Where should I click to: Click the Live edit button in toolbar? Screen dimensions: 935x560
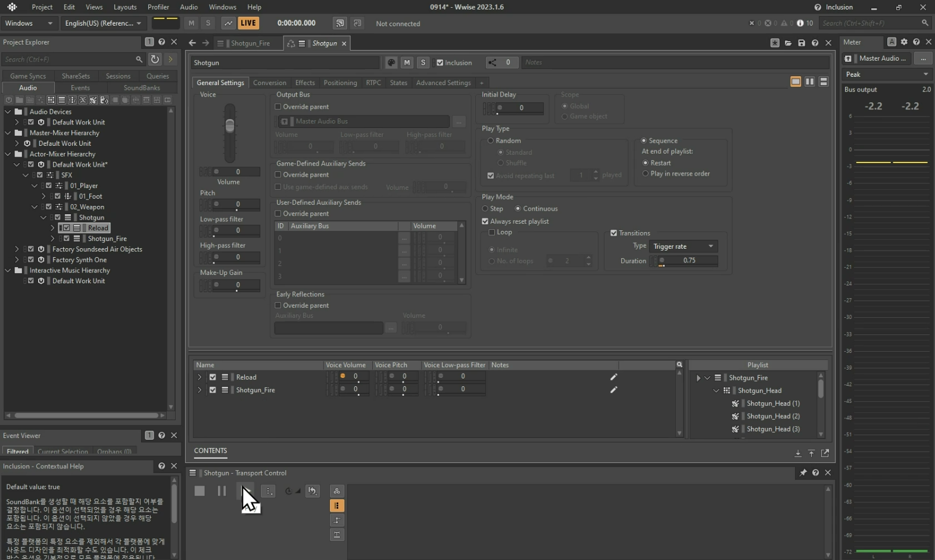[x=248, y=23]
